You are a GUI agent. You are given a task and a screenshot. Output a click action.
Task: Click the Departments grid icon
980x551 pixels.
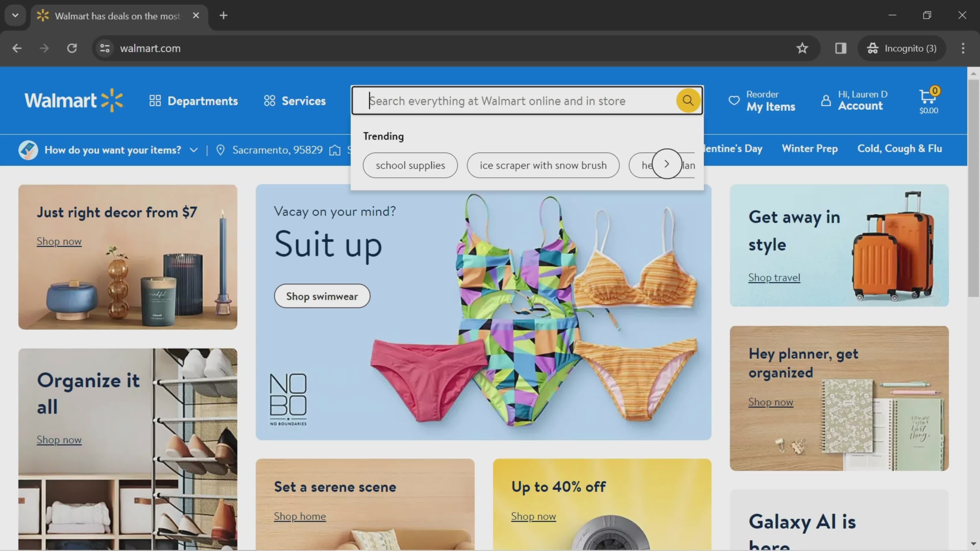(155, 101)
